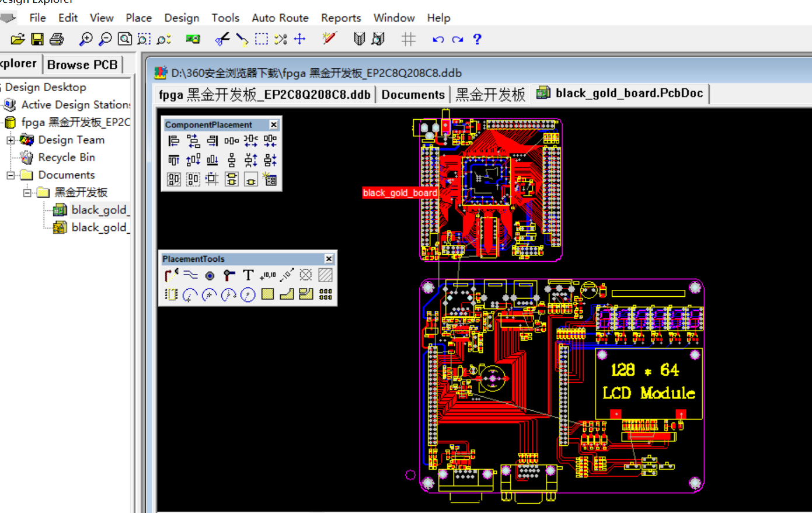
Task: Activate the Undo toolbar icon
Action: pos(438,39)
